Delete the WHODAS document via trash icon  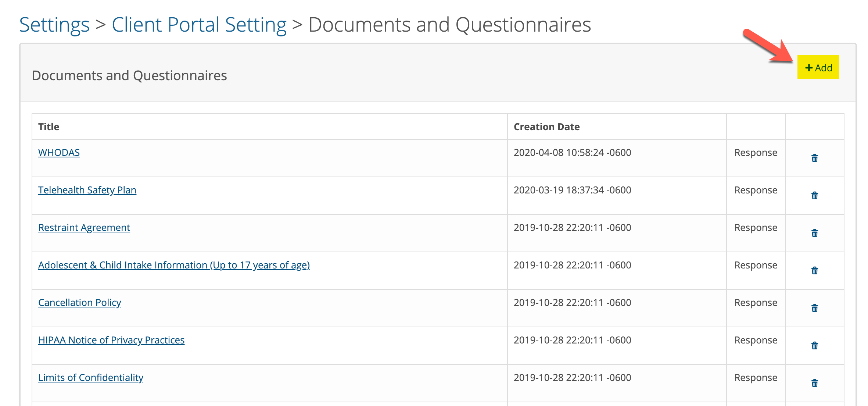(x=814, y=158)
